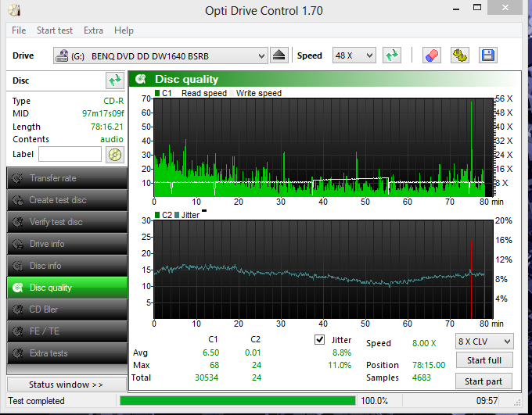Image resolution: width=532 pixels, height=415 pixels.
Task: Select the Transfer rate section
Action: (67, 178)
